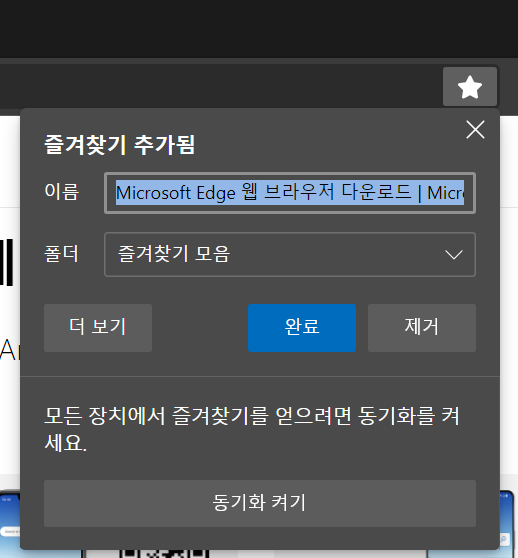Click the 이름 name input field
The image size is (518, 558).
(x=290, y=193)
